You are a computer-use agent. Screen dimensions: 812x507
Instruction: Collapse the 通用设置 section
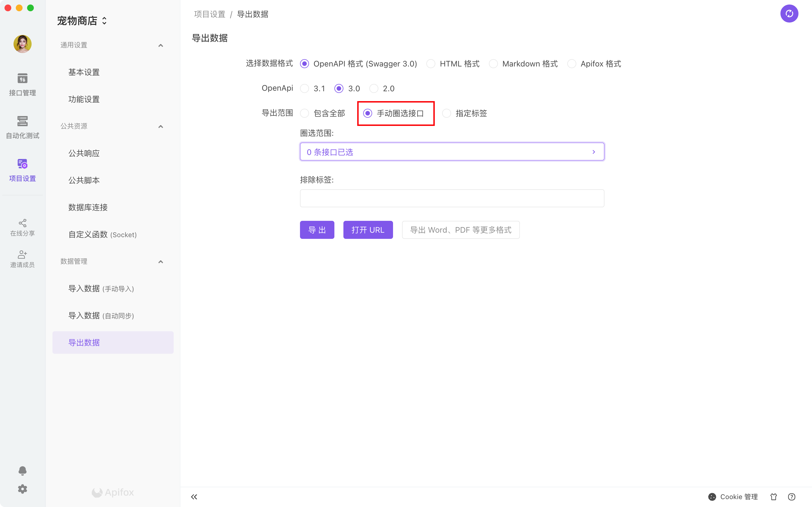coord(160,45)
